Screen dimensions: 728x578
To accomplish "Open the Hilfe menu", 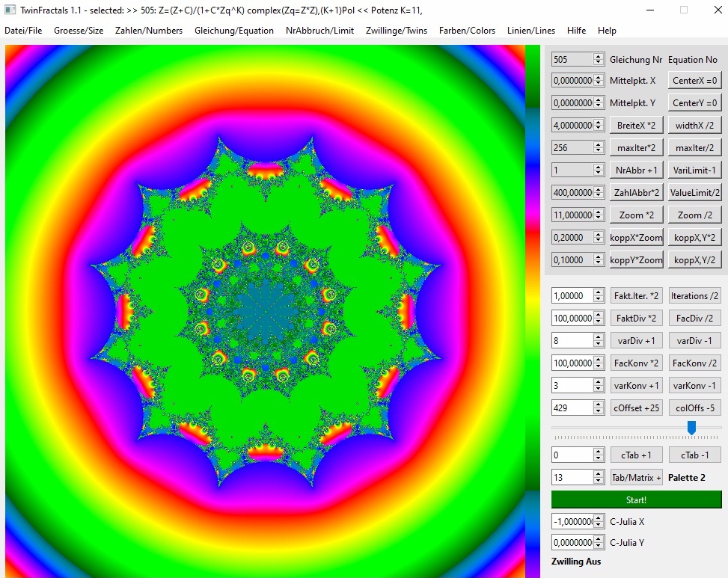I will click(576, 31).
